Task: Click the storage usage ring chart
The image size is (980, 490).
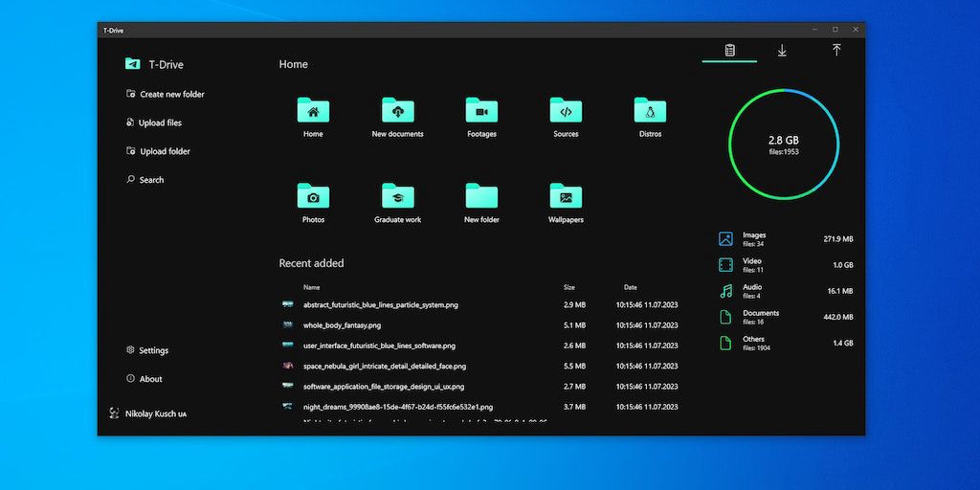Action: (x=783, y=145)
